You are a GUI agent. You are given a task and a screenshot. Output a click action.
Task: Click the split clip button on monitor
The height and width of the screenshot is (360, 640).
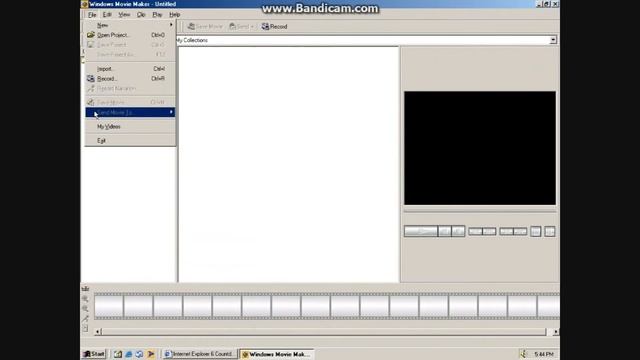click(549, 232)
